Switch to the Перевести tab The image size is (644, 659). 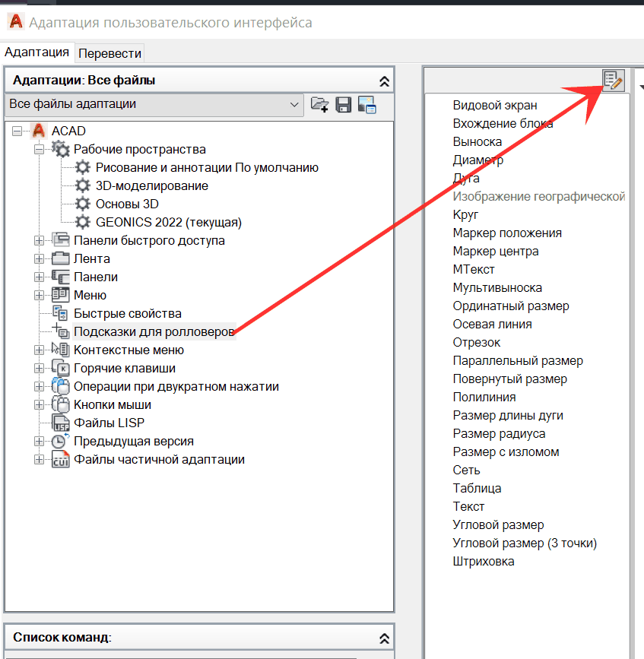pos(110,53)
